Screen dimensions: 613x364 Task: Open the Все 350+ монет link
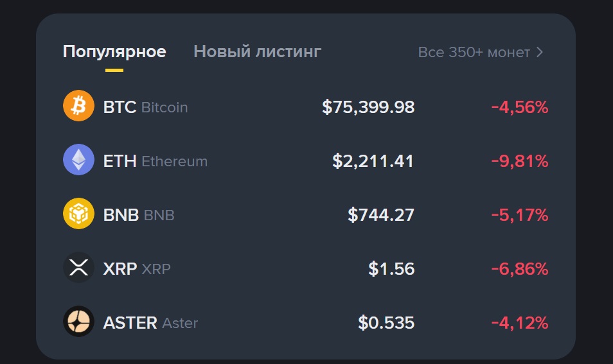click(x=474, y=52)
